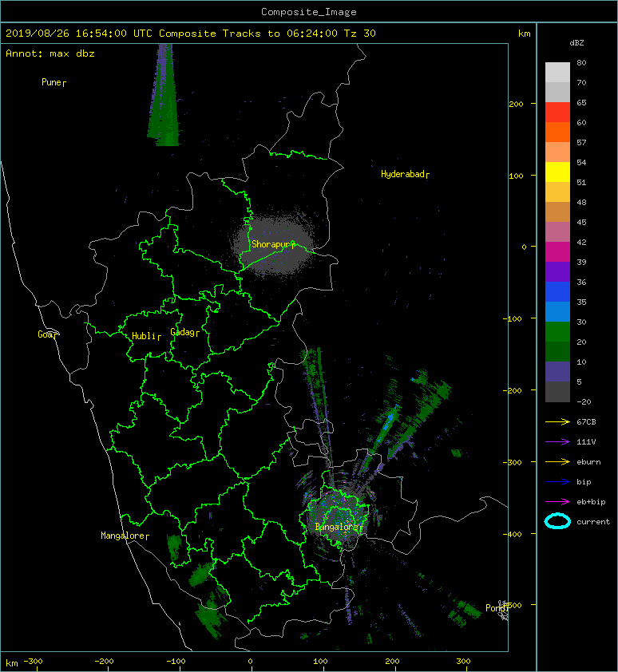Click the magenta eb+bip arrow legend icon
The image size is (618, 672).
coord(557,502)
